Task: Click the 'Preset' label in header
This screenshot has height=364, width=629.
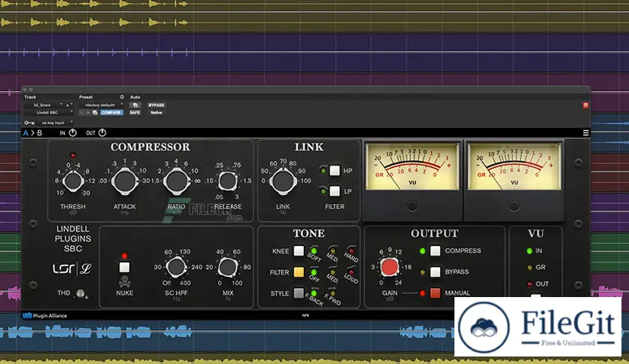Action: [86, 97]
